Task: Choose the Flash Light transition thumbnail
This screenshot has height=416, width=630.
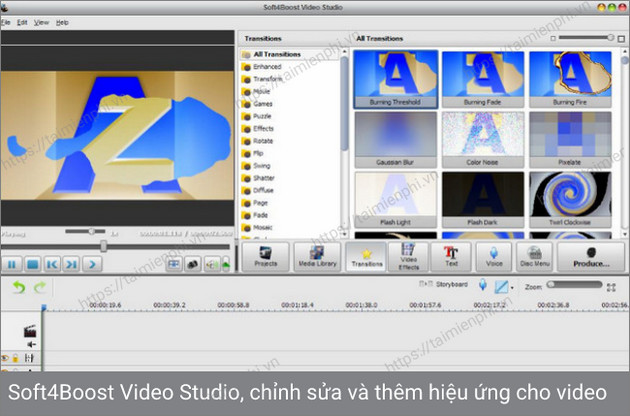Action: 395,199
